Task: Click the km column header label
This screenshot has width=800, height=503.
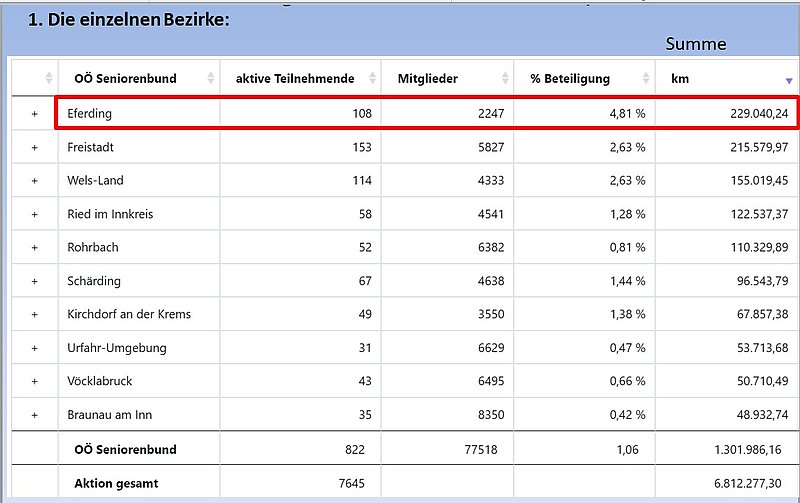Action: tap(680, 78)
